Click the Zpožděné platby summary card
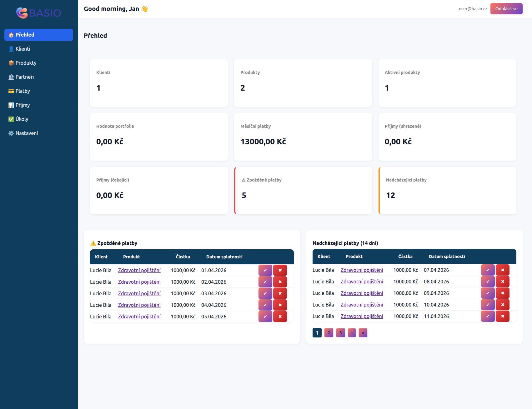This screenshot has width=532, height=409. click(303, 191)
